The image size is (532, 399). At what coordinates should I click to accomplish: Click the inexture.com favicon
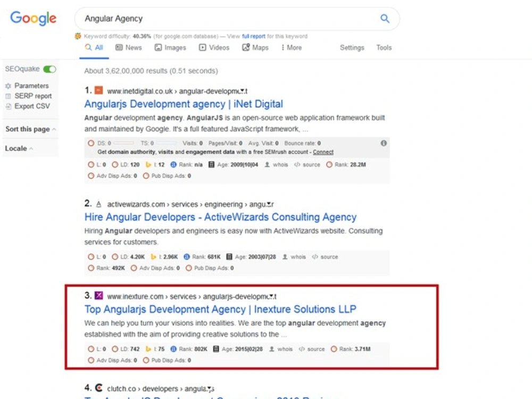click(98, 295)
